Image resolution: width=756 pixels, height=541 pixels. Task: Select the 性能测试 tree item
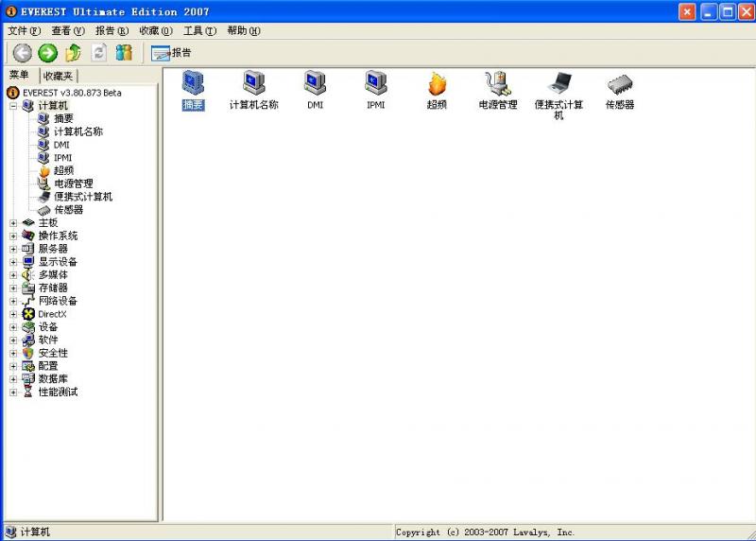click(58, 393)
